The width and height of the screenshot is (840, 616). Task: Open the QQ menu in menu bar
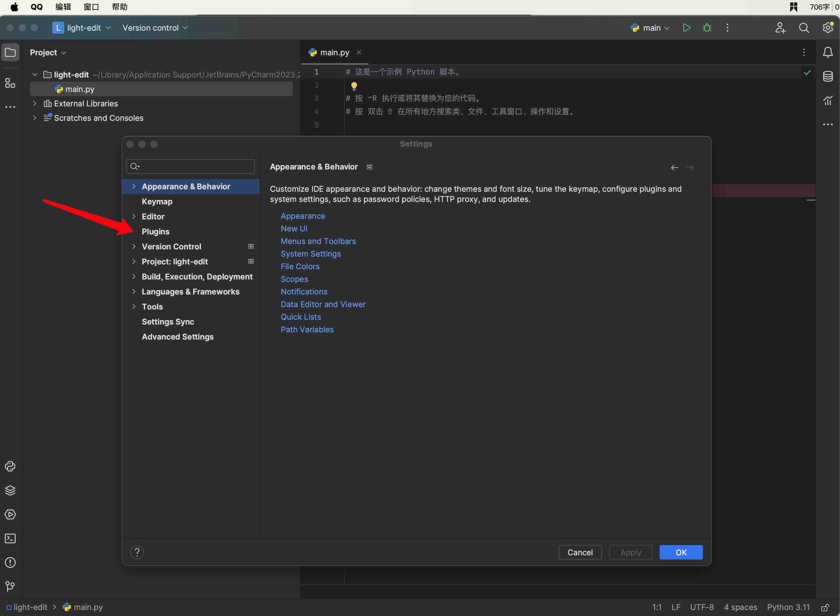[36, 7]
